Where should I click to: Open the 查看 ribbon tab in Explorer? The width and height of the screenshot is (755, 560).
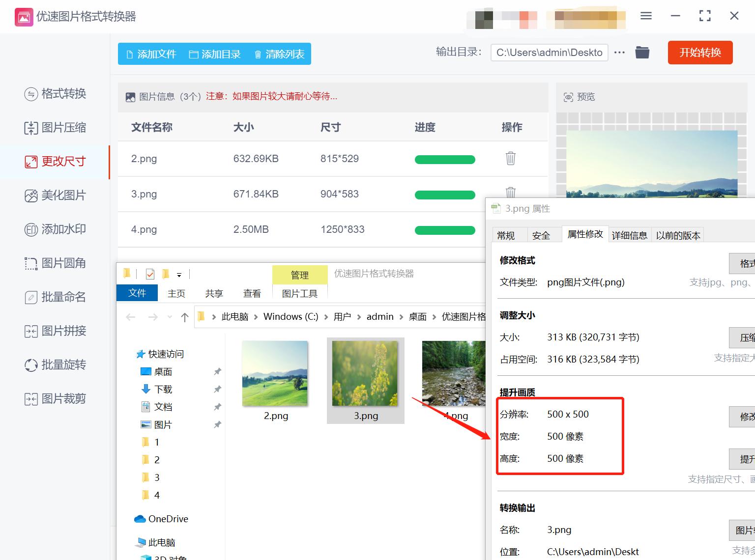[x=252, y=293]
